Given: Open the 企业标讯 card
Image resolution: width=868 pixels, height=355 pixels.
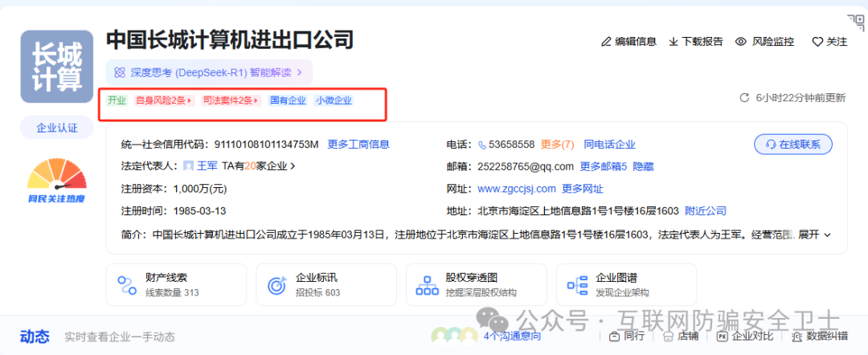Looking at the screenshot, I should pyautogui.click(x=326, y=285).
